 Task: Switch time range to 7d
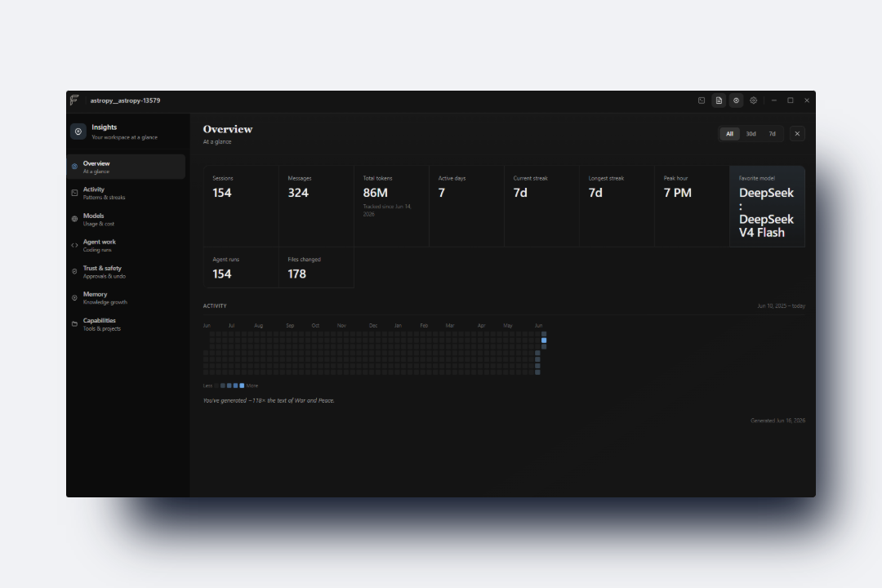(773, 134)
